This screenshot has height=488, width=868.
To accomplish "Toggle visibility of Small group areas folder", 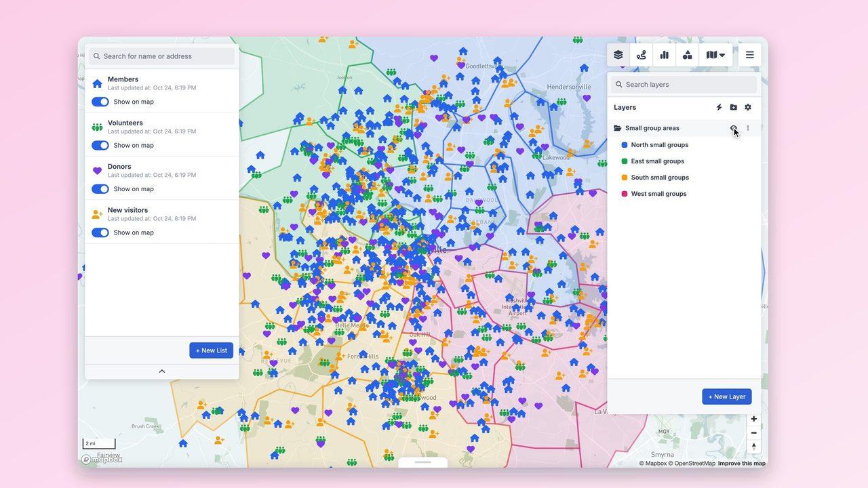I will tap(734, 128).
